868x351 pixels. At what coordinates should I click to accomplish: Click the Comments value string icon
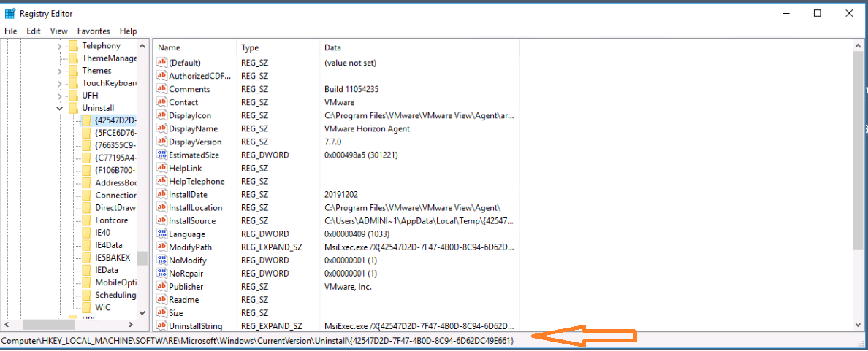click(162, 89)
